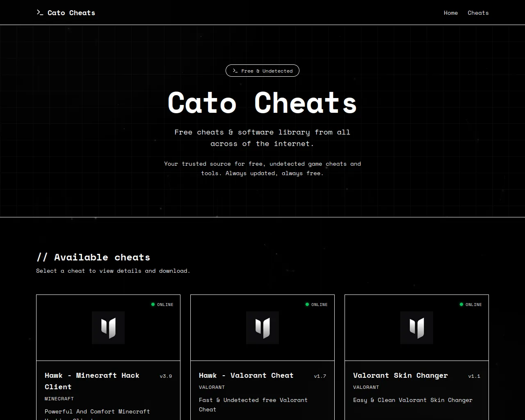Click the terminal icon in Free & Undetected badge
The height and width of the screenshot is (420, 525).
coord(235,71)
